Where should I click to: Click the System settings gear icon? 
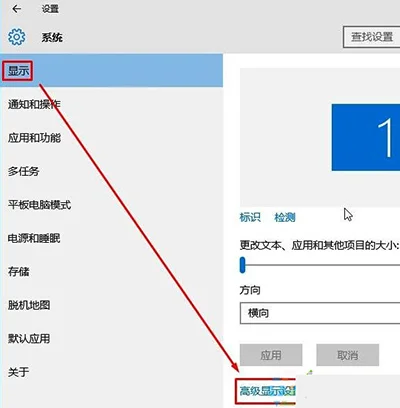point(17,37)
